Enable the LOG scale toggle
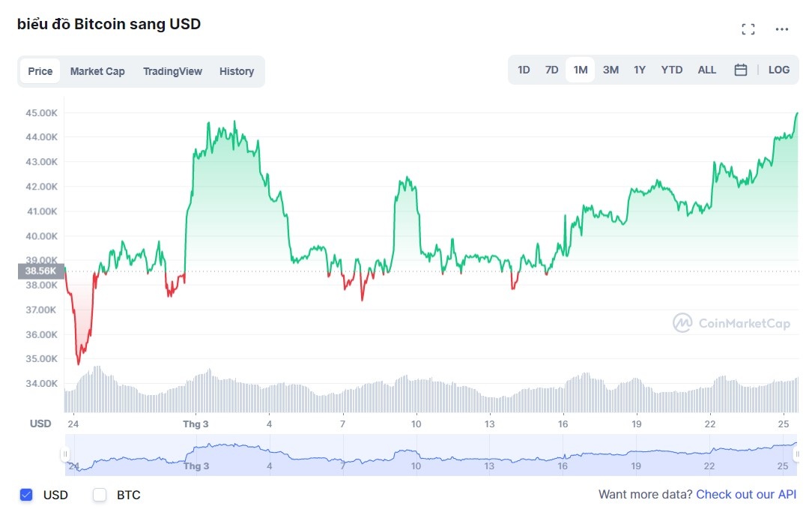Viewport: 812px width, 509px height. coord(779,69)
